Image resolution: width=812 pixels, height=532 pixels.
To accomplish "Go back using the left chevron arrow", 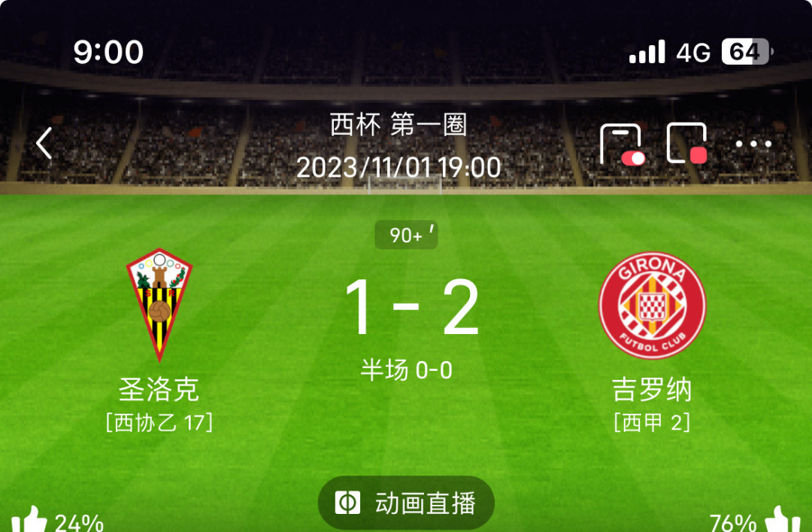I will tap(44, 143).
